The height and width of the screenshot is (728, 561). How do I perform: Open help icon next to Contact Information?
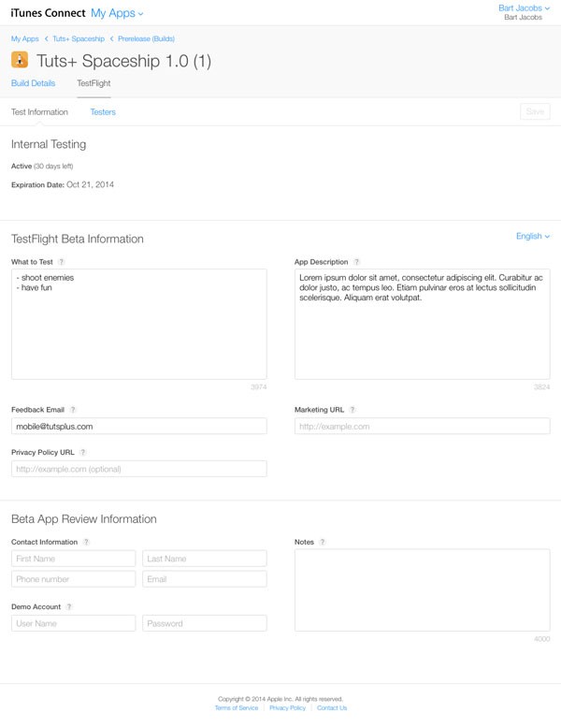[86, 542]
